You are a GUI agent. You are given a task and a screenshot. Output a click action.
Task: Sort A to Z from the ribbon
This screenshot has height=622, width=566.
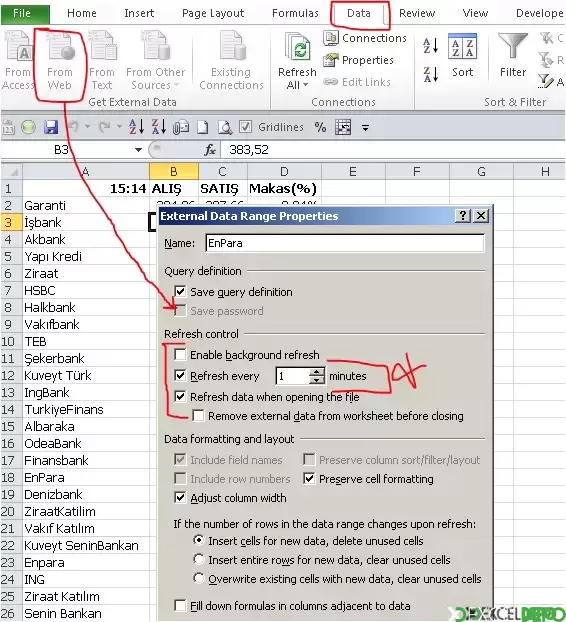(430, 46)
